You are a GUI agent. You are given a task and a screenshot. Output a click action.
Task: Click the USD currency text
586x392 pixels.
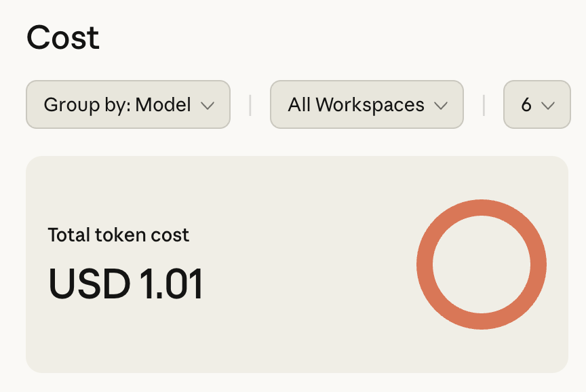pyautogui.click(x=89, y=283)
